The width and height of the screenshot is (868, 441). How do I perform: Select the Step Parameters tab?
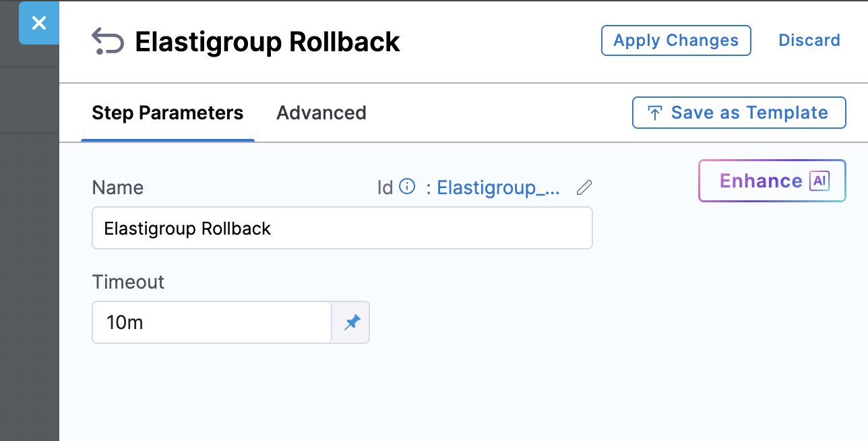coord(168,113)
